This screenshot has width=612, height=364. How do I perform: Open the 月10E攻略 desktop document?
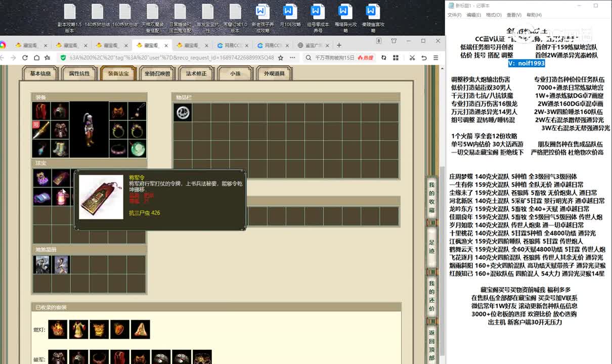[290, 15]
